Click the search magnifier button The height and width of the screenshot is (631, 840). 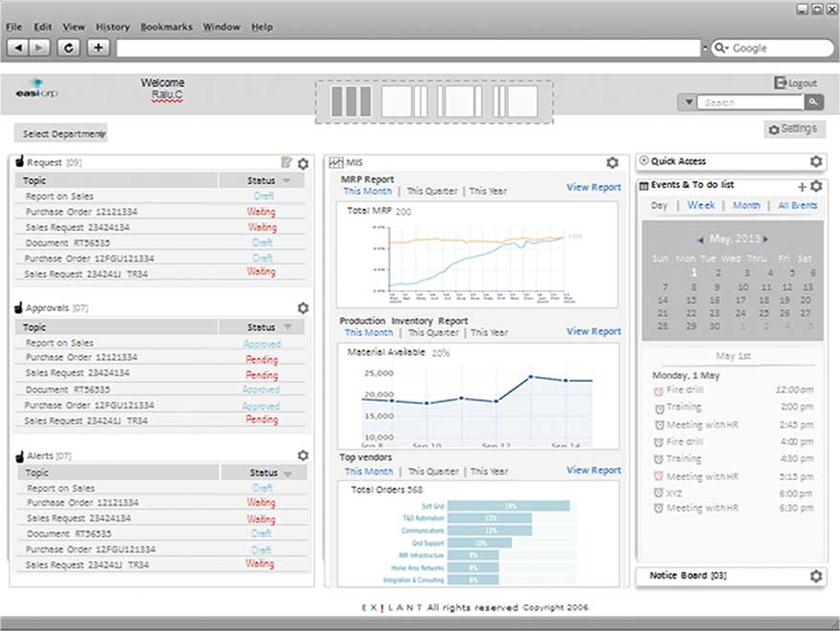pyautogui.click(x=812, y=102)
